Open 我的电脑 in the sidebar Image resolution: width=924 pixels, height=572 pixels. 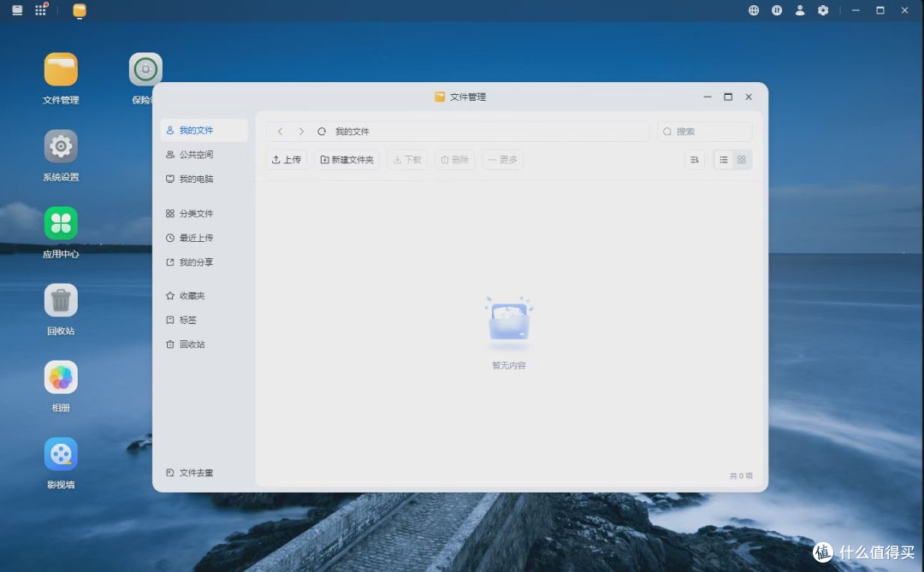point(204,179)
